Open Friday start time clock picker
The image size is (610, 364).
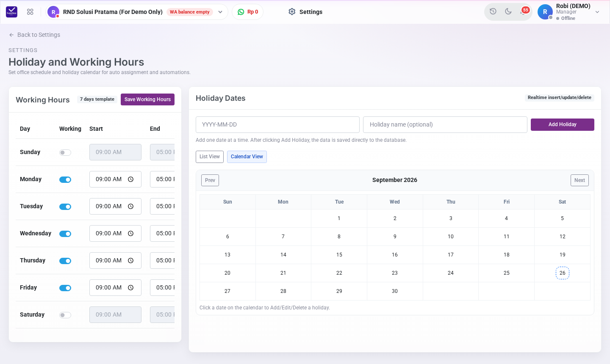pyautogui.click(x=131, y=288)
